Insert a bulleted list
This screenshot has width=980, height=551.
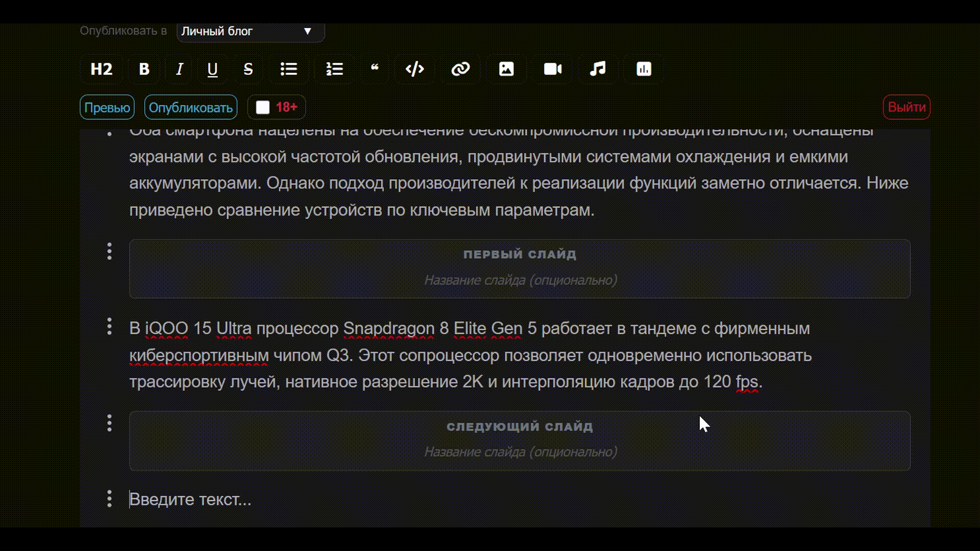[x=289, y=69]
